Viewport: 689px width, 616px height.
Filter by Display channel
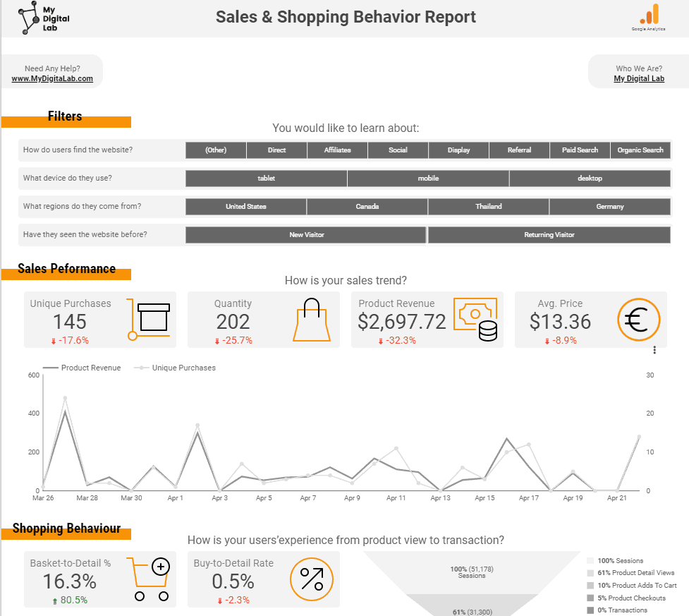[459, 150]
